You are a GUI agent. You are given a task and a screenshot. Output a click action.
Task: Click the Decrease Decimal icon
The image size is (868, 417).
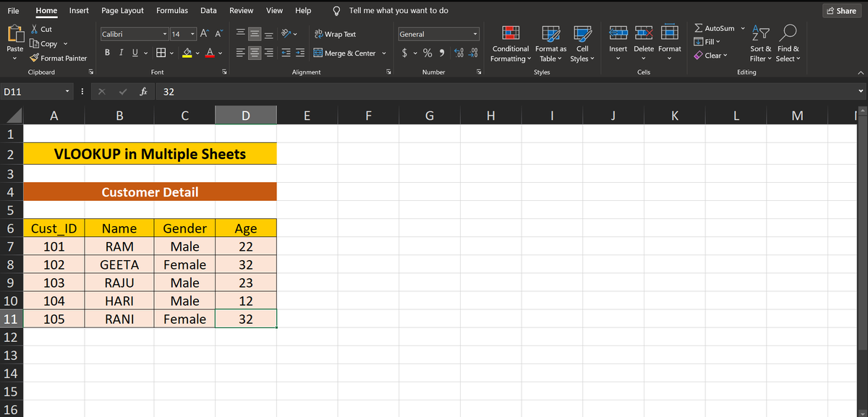point(474,53)
